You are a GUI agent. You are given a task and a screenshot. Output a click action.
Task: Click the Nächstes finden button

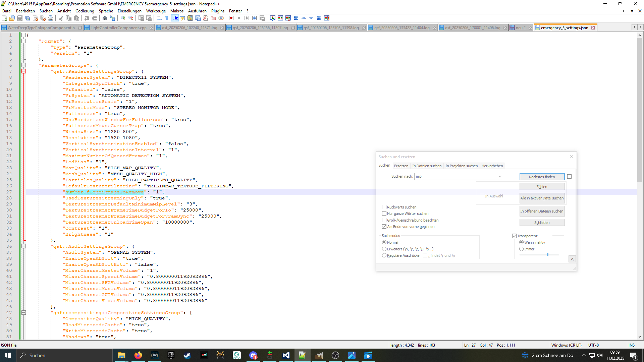coord(542,177)
